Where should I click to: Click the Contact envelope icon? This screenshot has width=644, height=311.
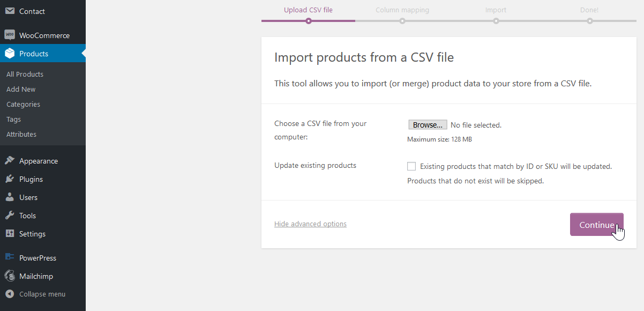click(10, 11)
